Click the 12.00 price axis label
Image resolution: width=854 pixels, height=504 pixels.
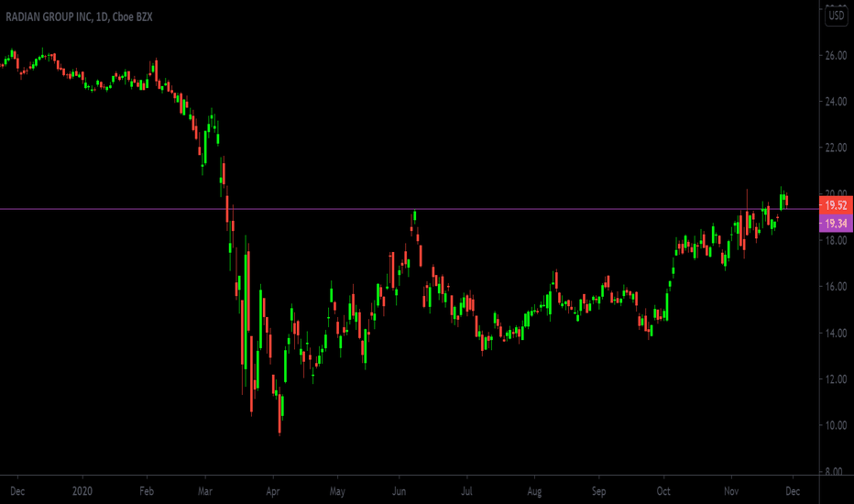tap(836, 379)
